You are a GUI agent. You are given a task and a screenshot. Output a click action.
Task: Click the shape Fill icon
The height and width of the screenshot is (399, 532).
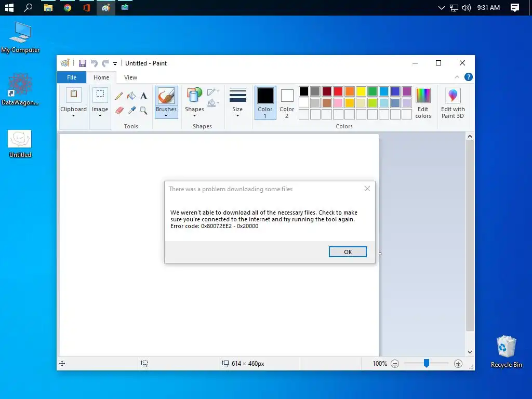tap(212, 102)
